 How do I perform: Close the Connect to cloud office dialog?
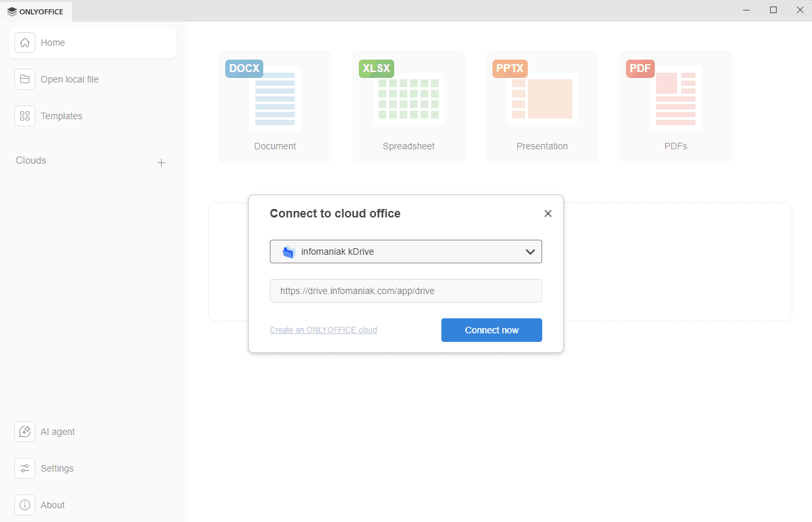tap(548, 214)
